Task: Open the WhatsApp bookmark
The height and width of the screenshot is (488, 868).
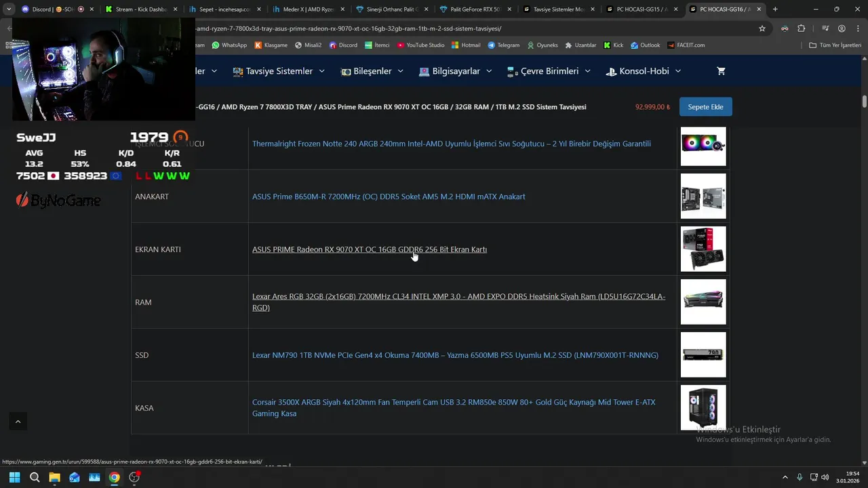Action: tap(229, 45)
